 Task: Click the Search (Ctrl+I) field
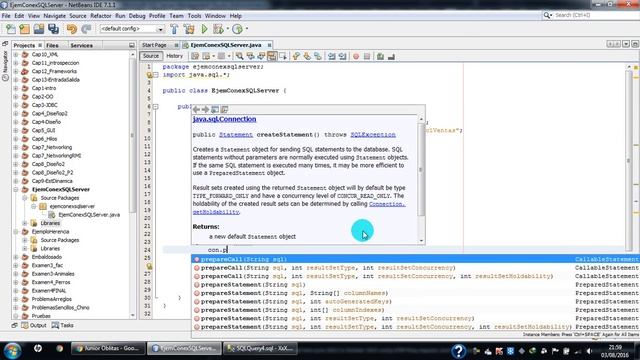pos(591,15)
